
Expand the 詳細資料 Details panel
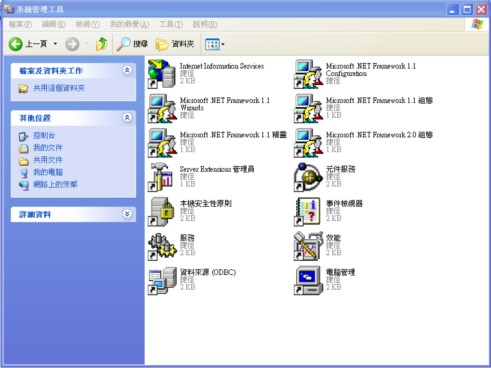pyautogui.click(x=127, y=214)
